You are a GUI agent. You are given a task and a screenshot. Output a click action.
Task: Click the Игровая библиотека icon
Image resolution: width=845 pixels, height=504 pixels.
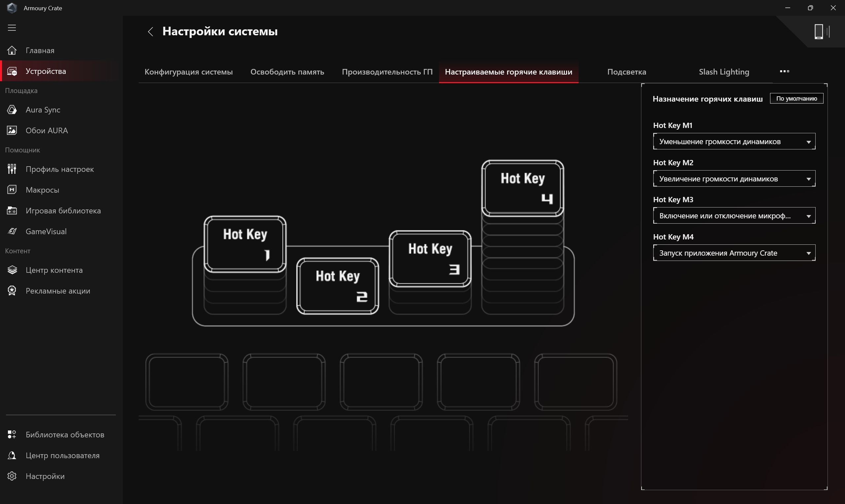point(12,210)
